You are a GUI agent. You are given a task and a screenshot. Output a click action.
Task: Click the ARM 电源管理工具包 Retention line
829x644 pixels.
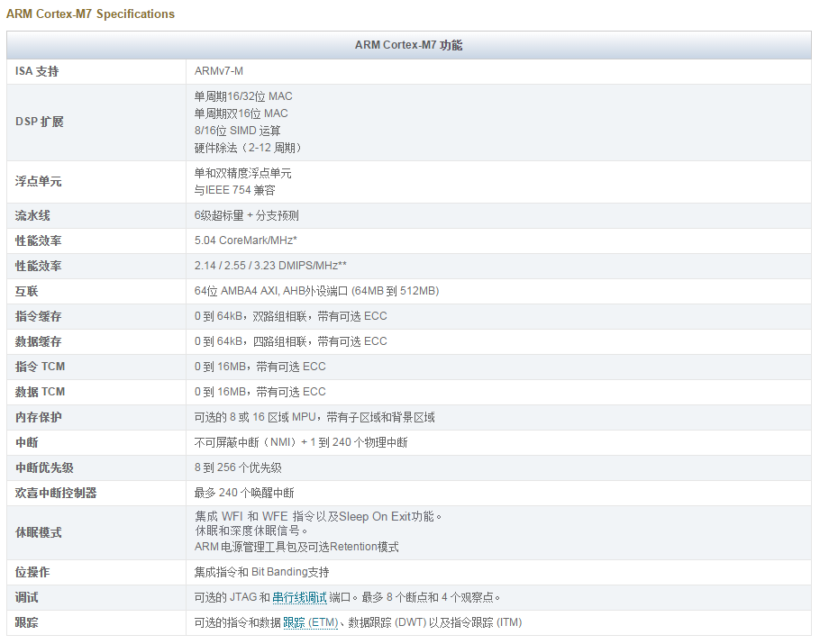pos(296,547)
